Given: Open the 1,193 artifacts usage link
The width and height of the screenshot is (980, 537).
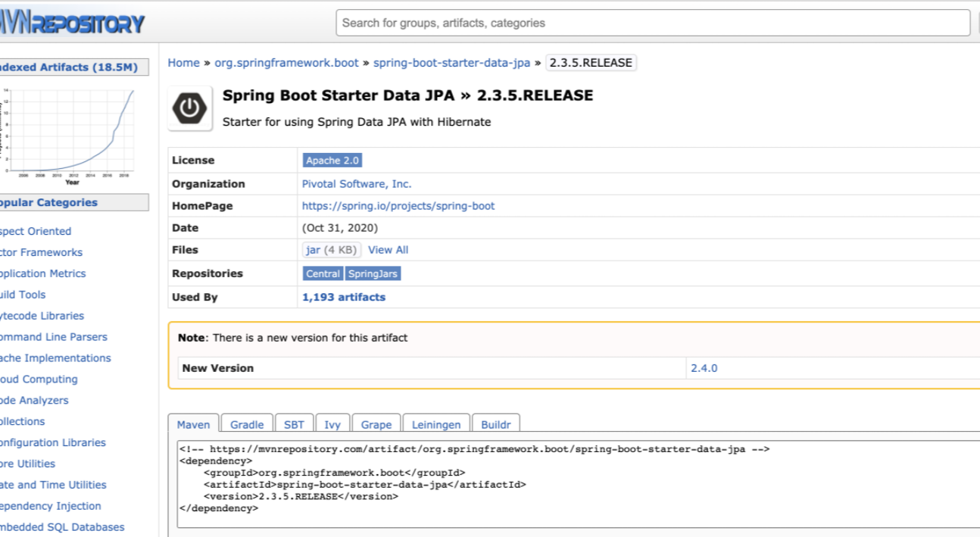Looking at the screenshot, I should click(344, 297).
